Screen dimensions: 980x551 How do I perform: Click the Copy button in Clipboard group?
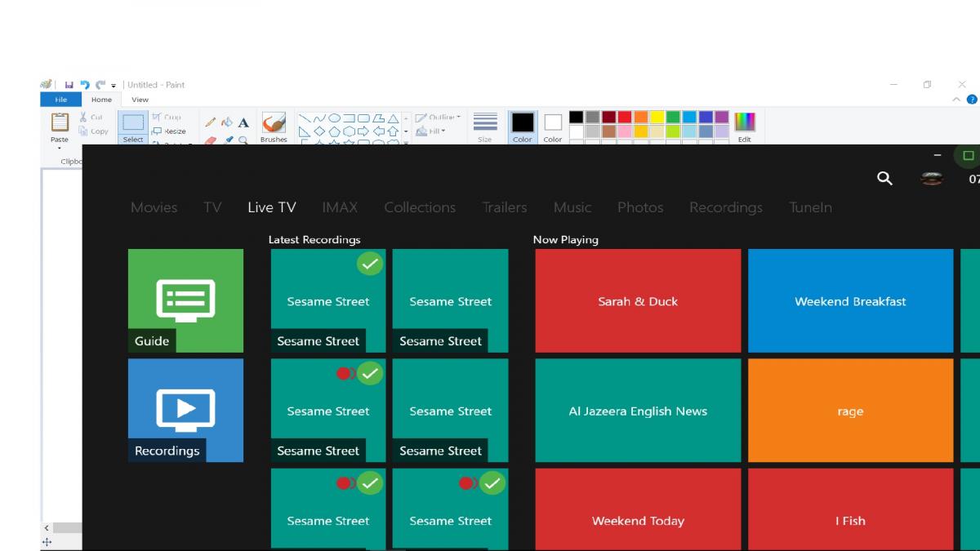click(93, 131)
